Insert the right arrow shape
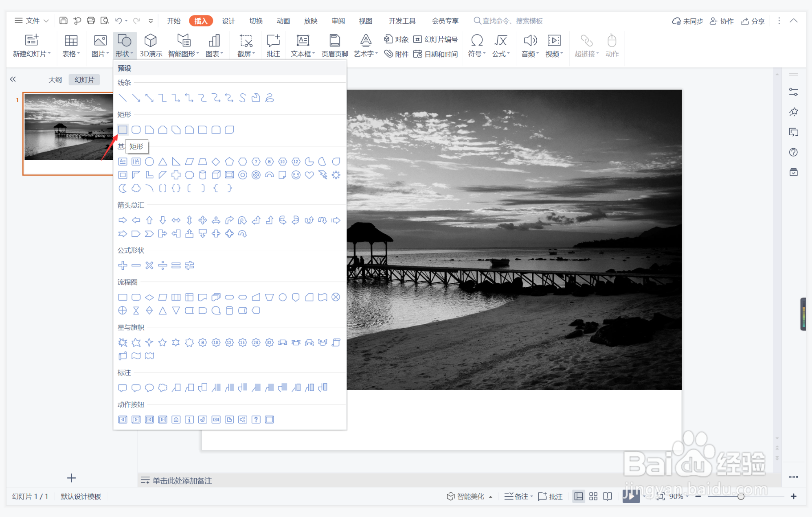The image size is (812, 517). tap(123, 220)
